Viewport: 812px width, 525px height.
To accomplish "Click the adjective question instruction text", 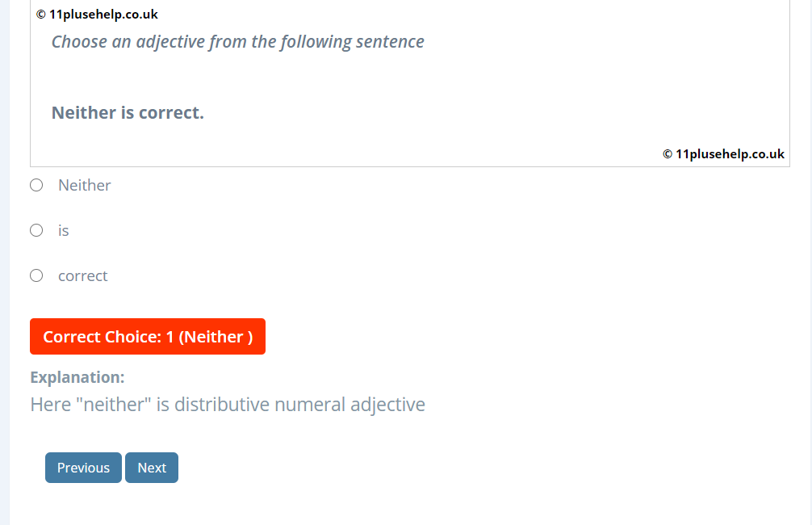I will coord(237,41).
